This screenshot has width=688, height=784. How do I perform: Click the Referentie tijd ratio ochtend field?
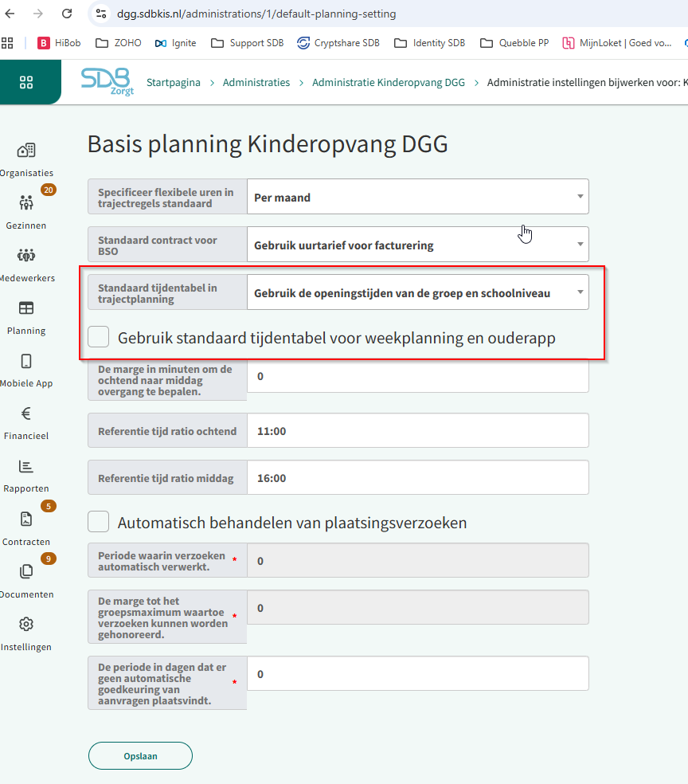pos(418,430)
